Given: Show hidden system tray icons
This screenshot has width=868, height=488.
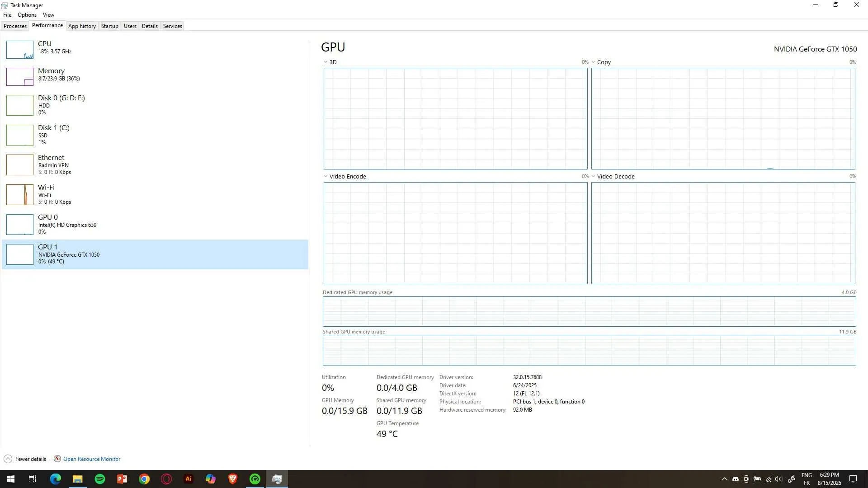Looking at the screenshot, I should pos(725,479).
